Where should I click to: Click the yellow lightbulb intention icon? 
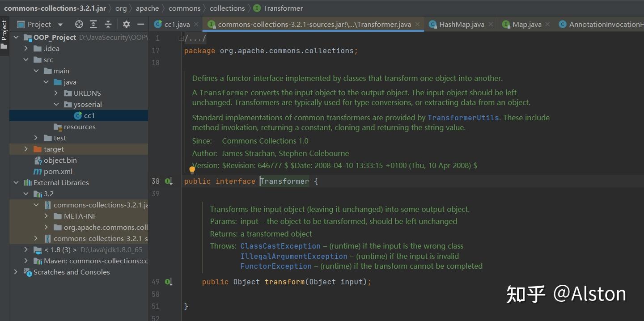[192, 170]
